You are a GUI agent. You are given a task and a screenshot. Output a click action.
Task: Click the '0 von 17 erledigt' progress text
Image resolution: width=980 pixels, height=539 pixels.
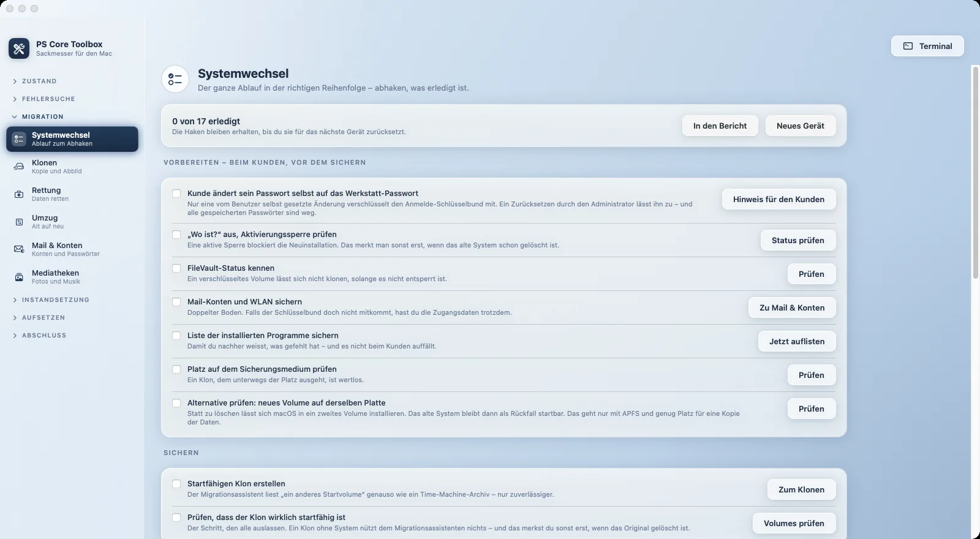[206, 121]
